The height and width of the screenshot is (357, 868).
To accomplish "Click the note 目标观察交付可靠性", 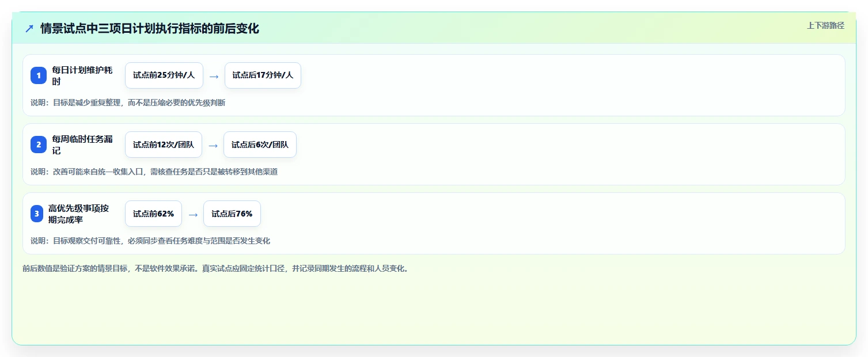I will [150, 241].
